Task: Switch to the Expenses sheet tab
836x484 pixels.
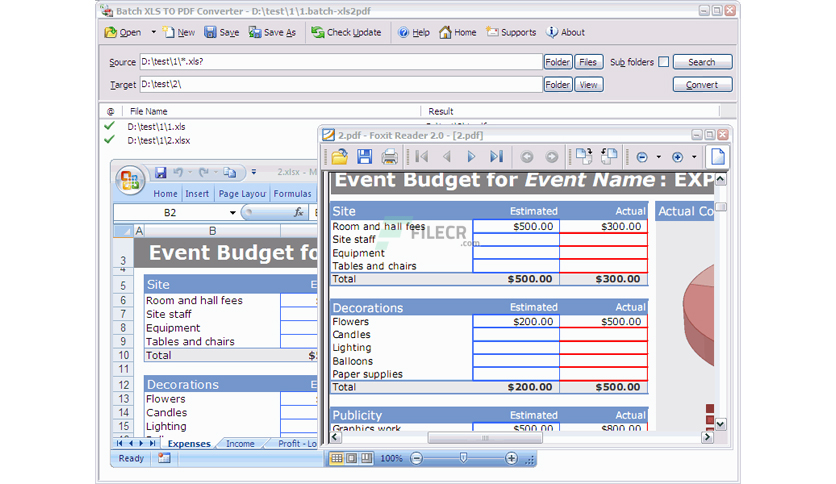Action: click(x=189, y=443)
